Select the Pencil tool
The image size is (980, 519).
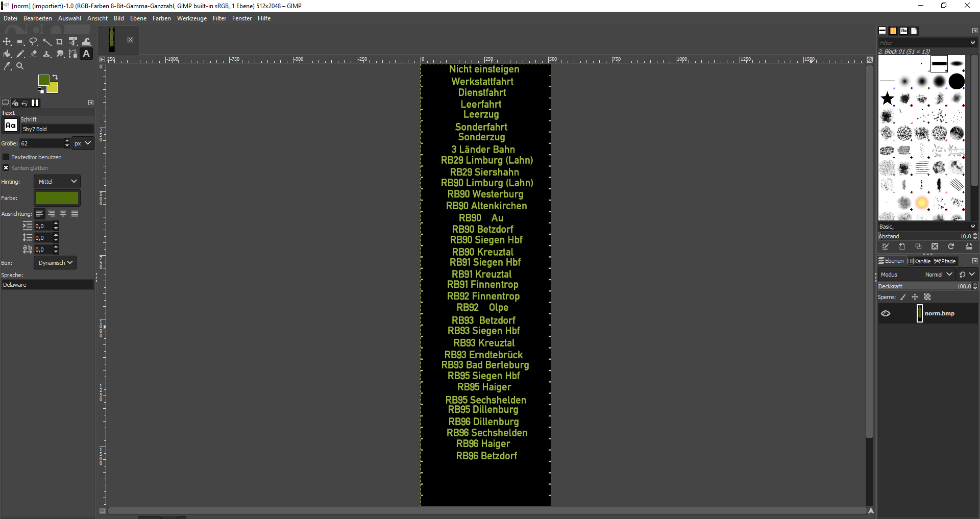click(20, 54)
